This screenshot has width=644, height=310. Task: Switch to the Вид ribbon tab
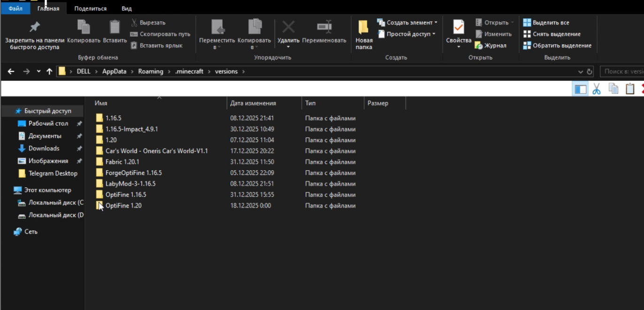click(x=126, y=8)
